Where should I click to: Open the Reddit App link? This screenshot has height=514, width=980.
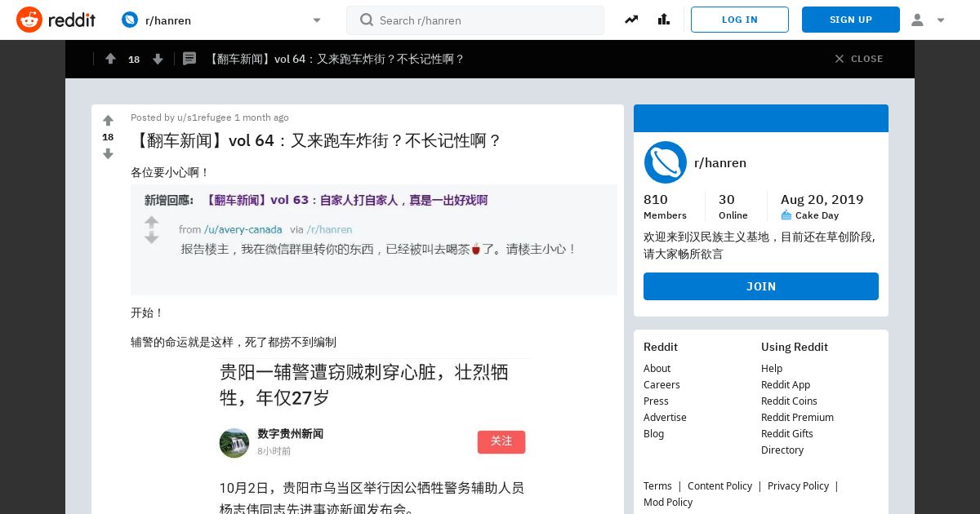786,384
